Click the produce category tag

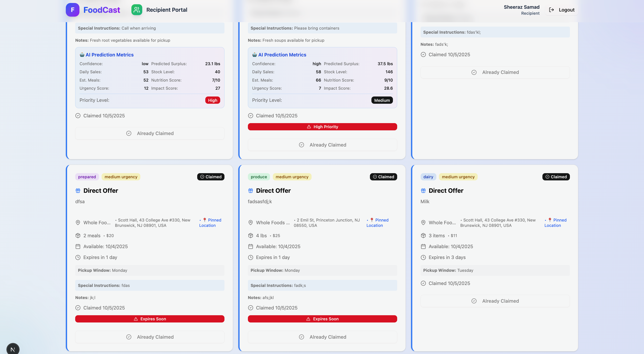click(259, 177)
